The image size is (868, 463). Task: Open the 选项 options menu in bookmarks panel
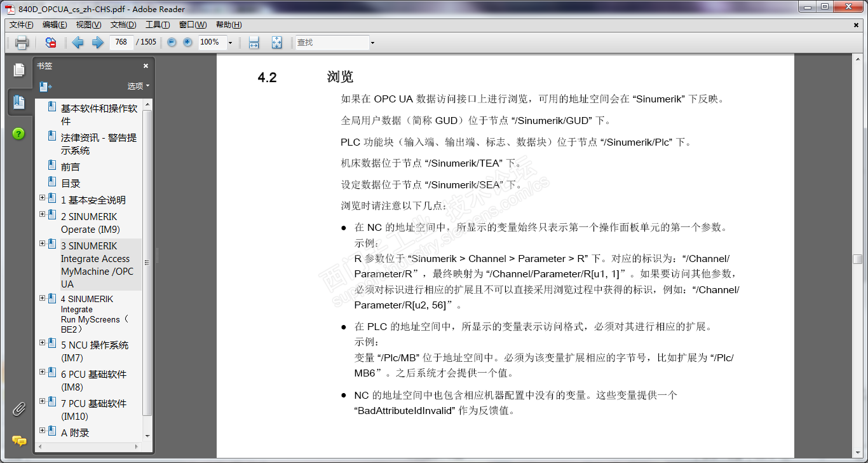[x=139, y=86]
